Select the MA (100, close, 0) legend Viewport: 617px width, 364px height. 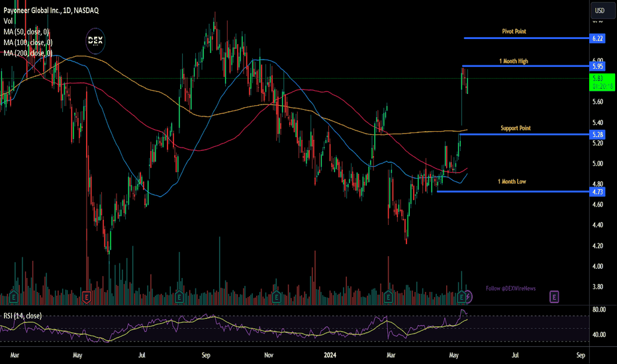coord(28,42)
